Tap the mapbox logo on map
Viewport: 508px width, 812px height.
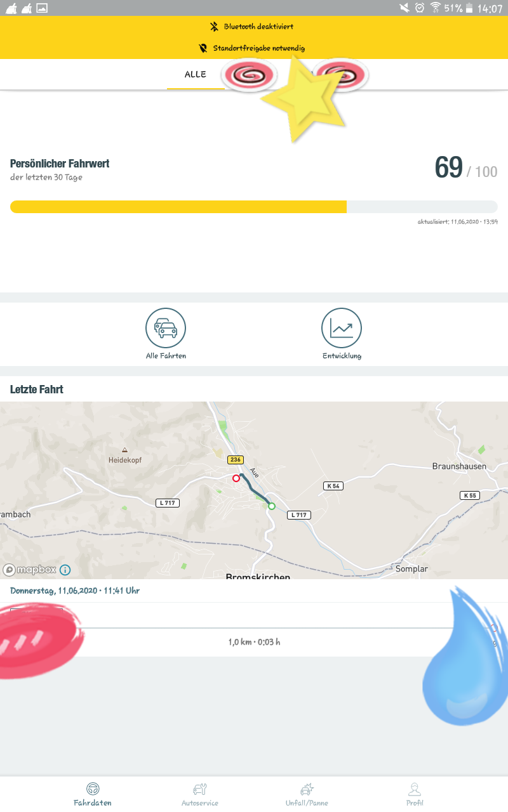[30, 570]
